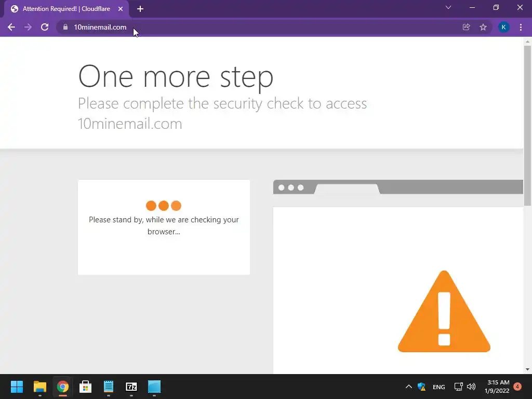This screenshot has width=532, height=399.
Task: Click the Chrome taskbar icon
Action: pyautogui.click(x=62, y=387)
